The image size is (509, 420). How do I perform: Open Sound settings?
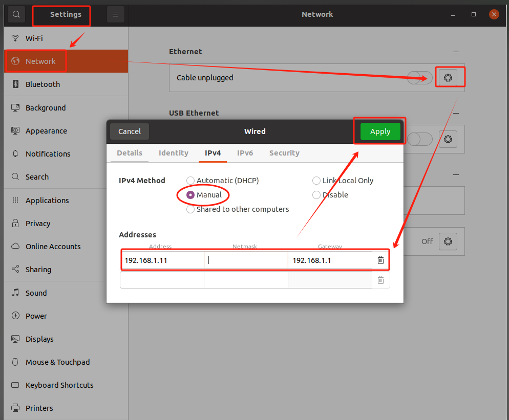[x=66, y=293]
